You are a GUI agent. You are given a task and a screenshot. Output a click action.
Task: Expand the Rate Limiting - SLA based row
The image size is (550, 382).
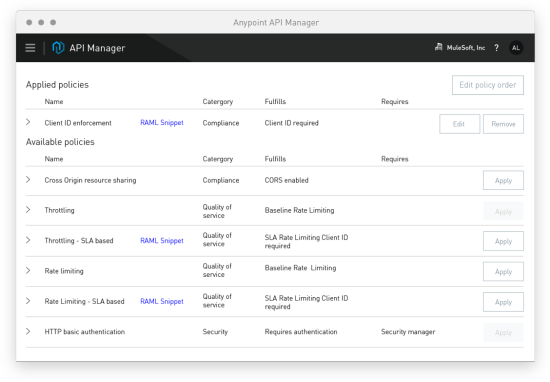(28, 301)
